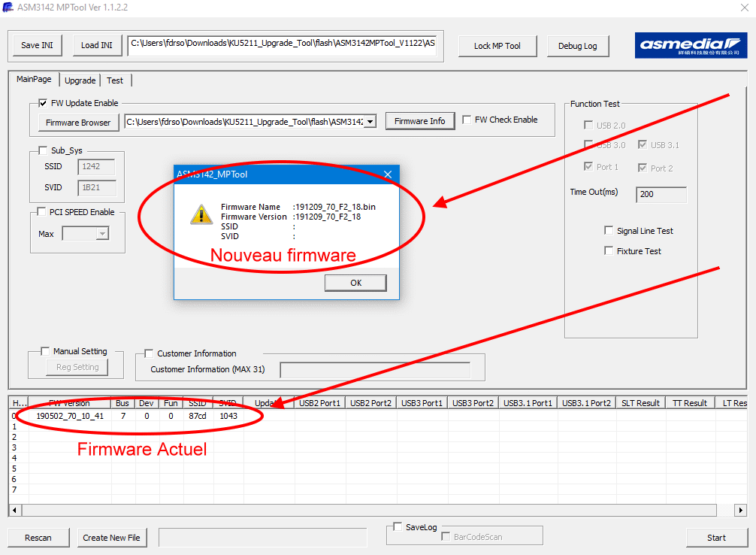Viewport: 756px width, 555px height.
Task: Click the Bus column header
Action: [x=122, y=403]
